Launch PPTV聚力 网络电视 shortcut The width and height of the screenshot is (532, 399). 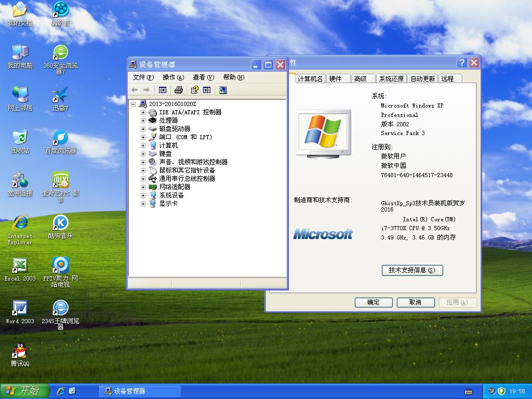coord(60,272)
